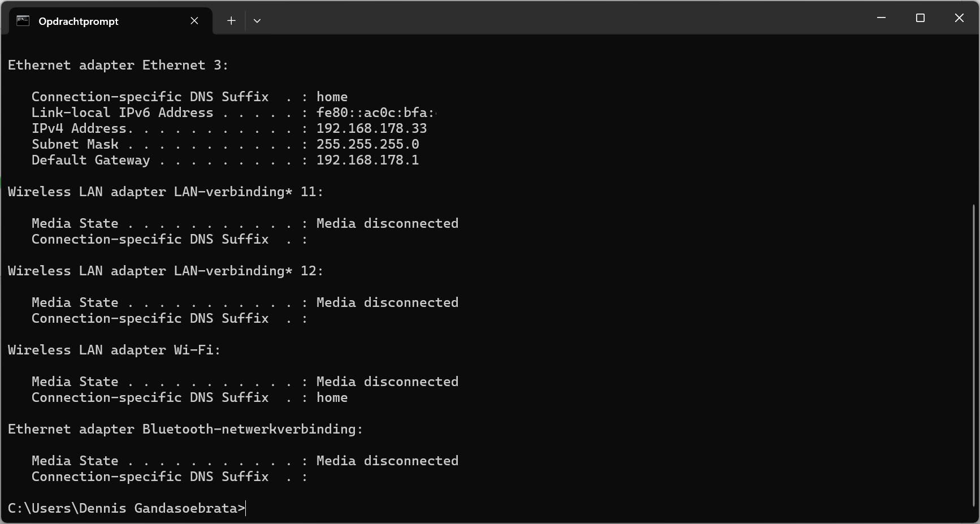The width and height of the screenshot is (980, 524).
Task: Click the IPv4 address 192.168.178.33
Action: coord(371,128)
